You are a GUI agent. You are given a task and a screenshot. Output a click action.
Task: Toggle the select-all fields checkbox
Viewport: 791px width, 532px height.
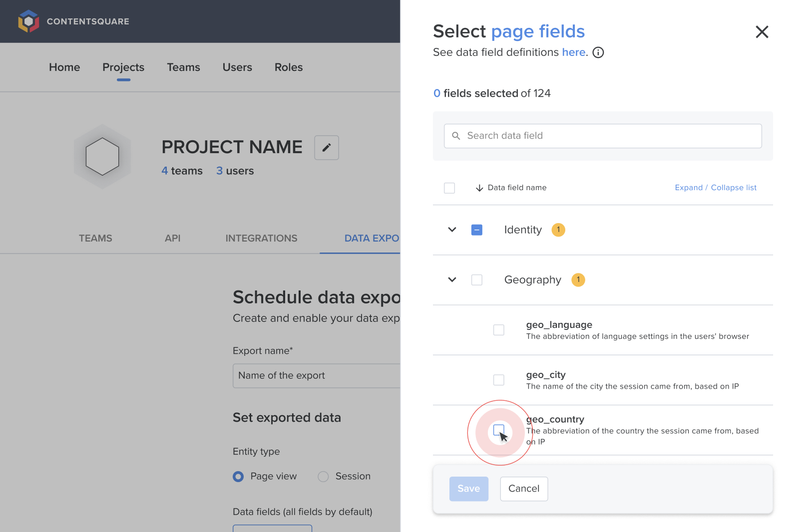[449, 188]
